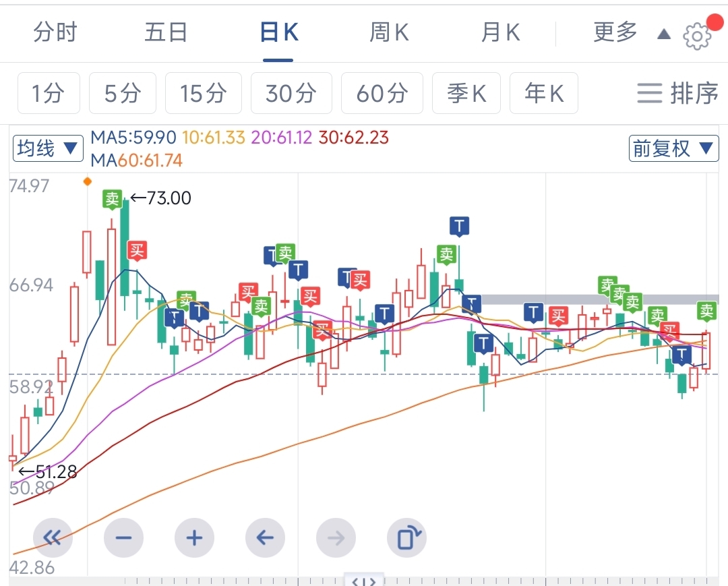
Task: Select the 15分 period button
Action: (204, 93)
